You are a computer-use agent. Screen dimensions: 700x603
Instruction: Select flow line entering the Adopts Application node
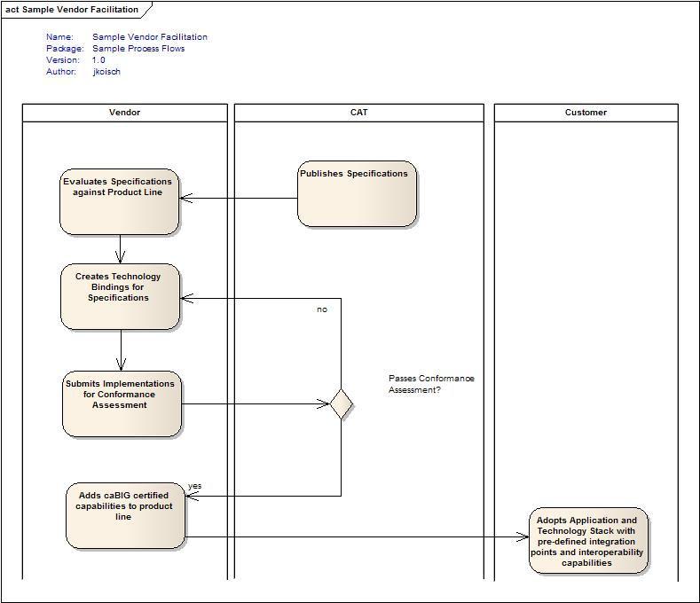coord(355,536)
